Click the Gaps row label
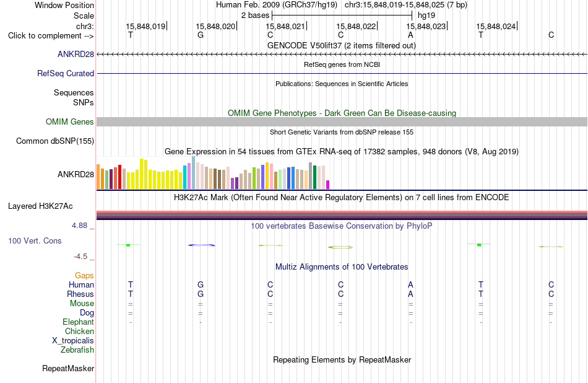The height and width of the screenshot is (383, 588). click(x=84, y=276)
